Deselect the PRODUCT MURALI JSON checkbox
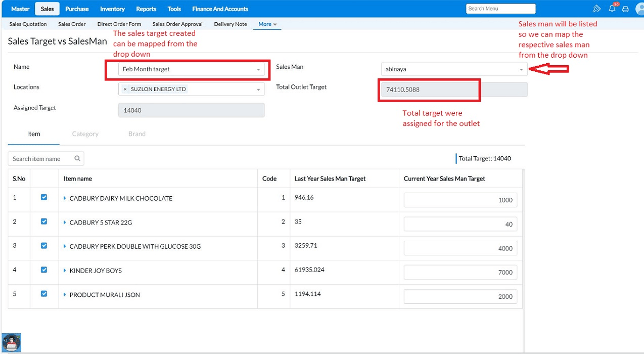The width and height of the screenshot is (644, 354). (x=44, y=294)
